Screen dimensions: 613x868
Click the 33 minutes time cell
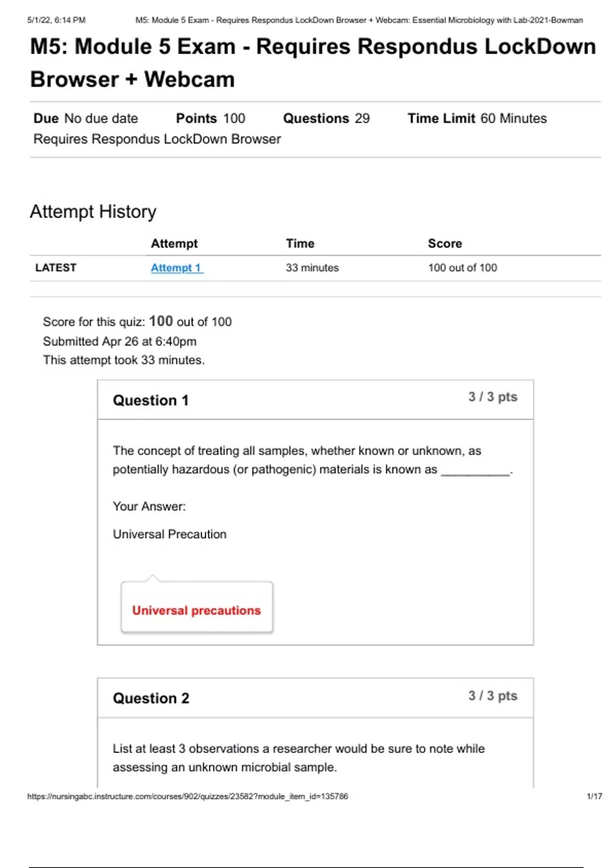[312, 268]
